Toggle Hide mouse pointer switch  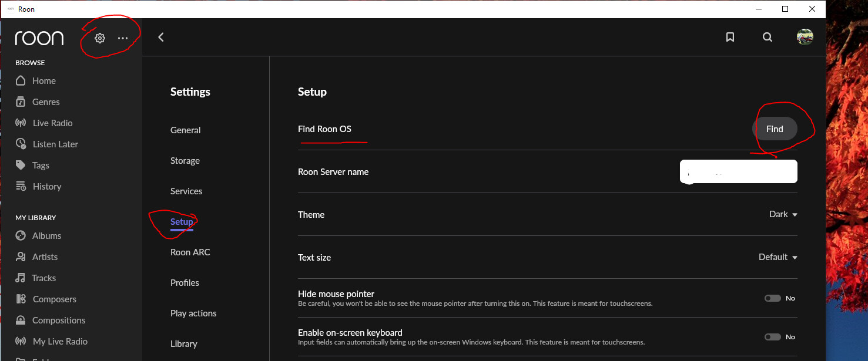click(772, 298)
